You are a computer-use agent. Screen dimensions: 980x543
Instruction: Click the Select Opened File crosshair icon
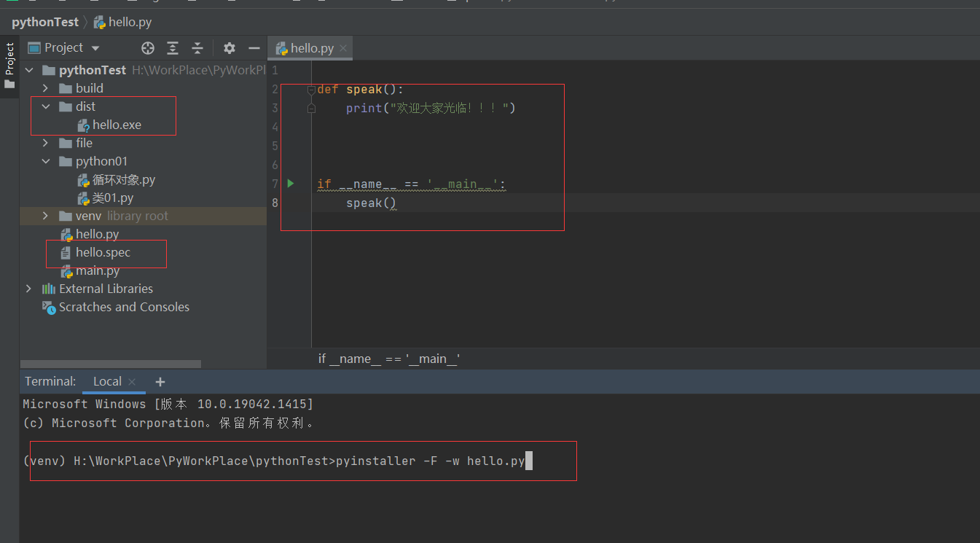point(147,47)
